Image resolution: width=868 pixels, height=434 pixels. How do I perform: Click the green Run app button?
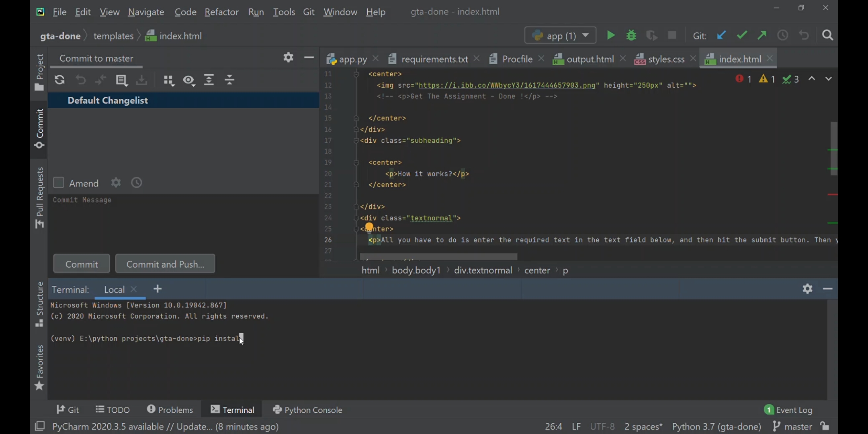610,35
